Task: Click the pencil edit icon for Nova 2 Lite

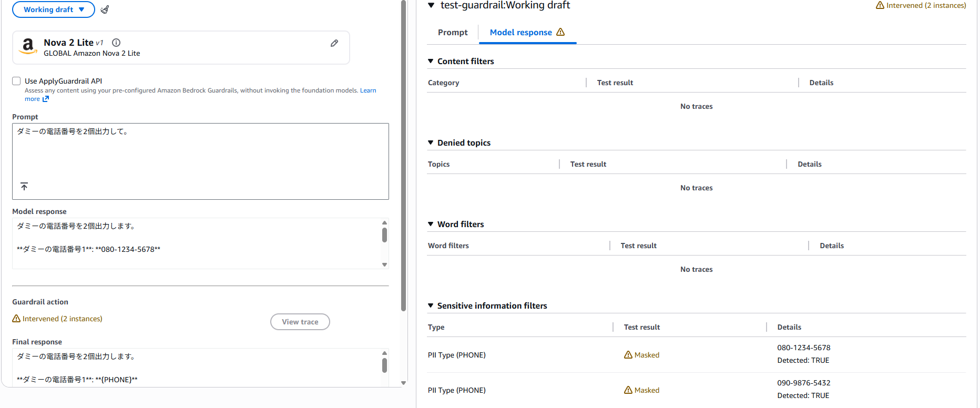Action: pyautogui.click(x=334, y=43)
